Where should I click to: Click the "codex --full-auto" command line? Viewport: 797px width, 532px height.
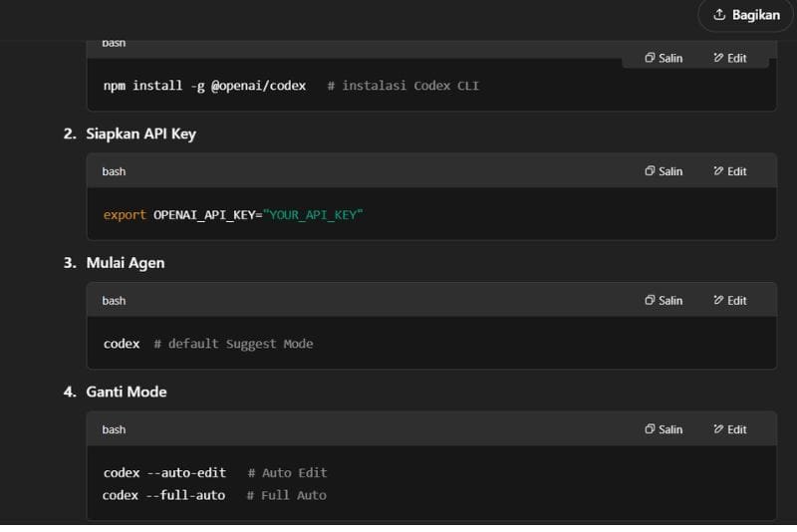[x=163, y=495]
